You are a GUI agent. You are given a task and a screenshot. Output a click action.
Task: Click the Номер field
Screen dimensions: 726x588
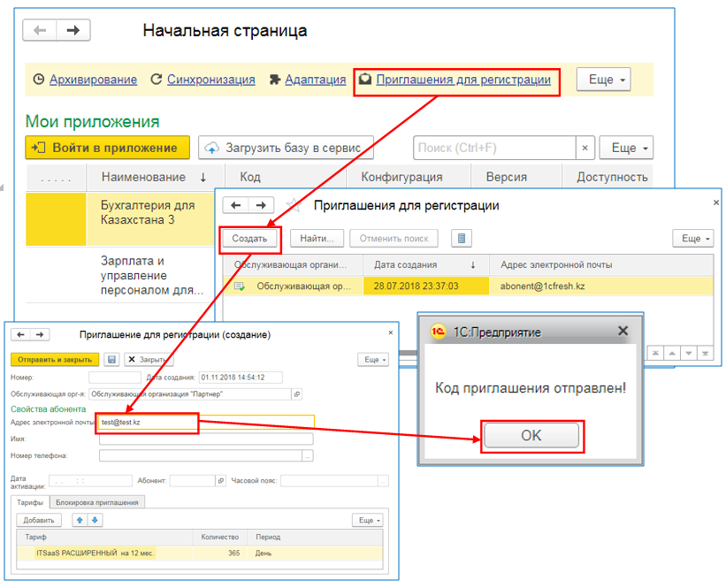[x=115, y=378]
